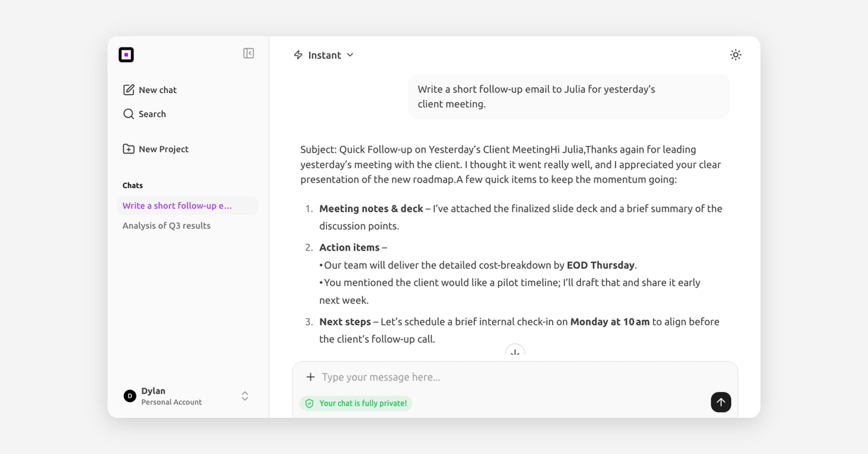Click the 'Your chat is fully private' badge

click(x=356, y=403)
